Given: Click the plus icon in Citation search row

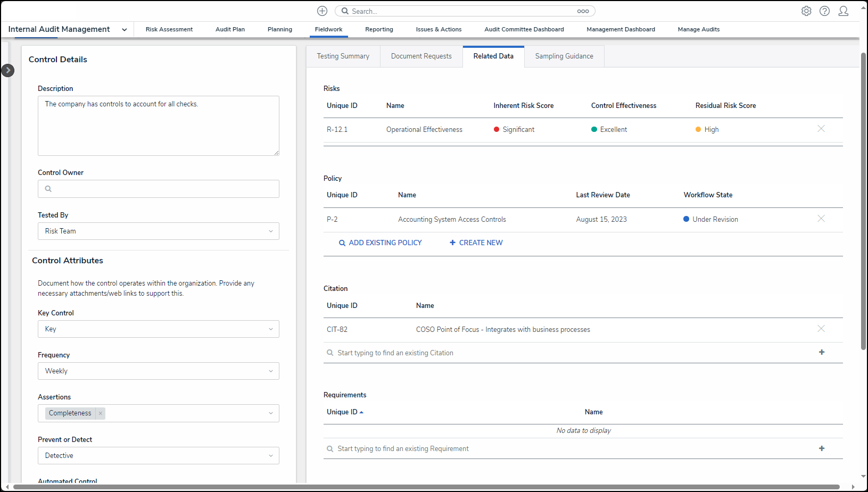Looking at the screenshot, I should (x=822, y=352).
